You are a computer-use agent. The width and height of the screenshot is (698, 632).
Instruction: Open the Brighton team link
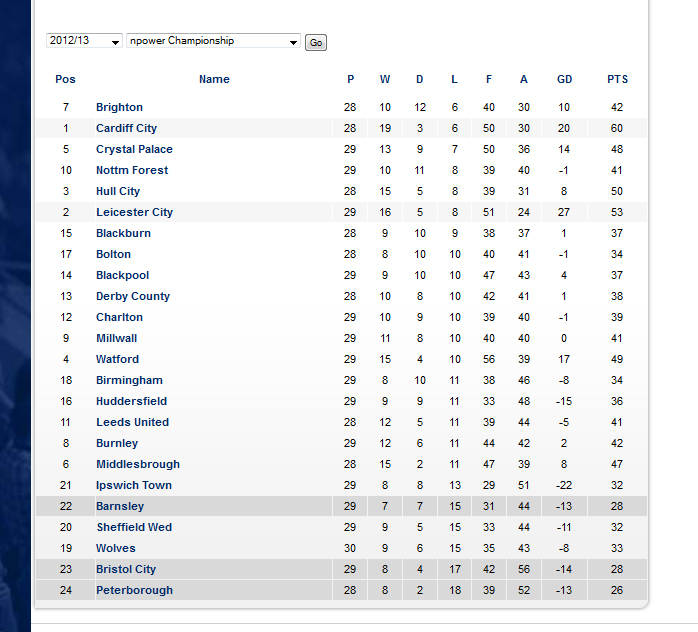(119, 107)
